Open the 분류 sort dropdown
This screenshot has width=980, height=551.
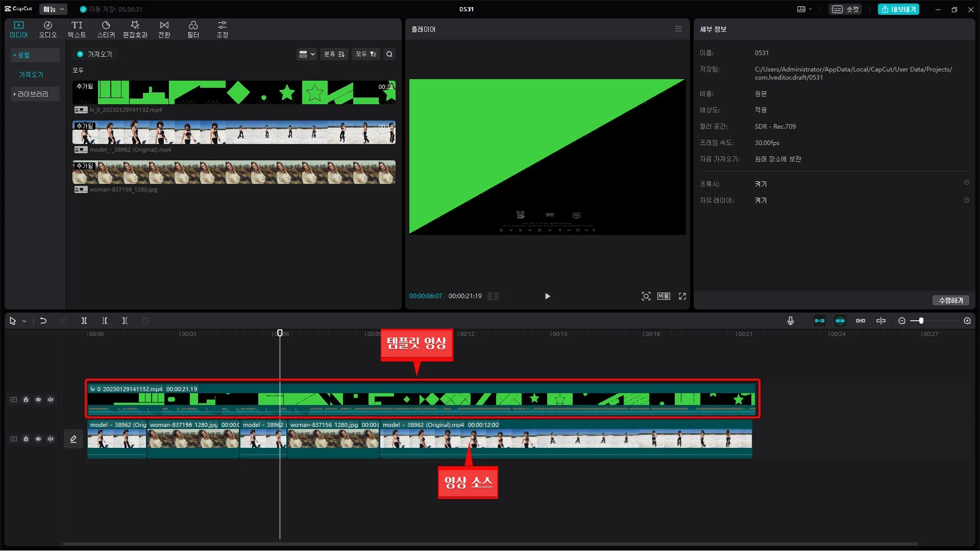334,54
